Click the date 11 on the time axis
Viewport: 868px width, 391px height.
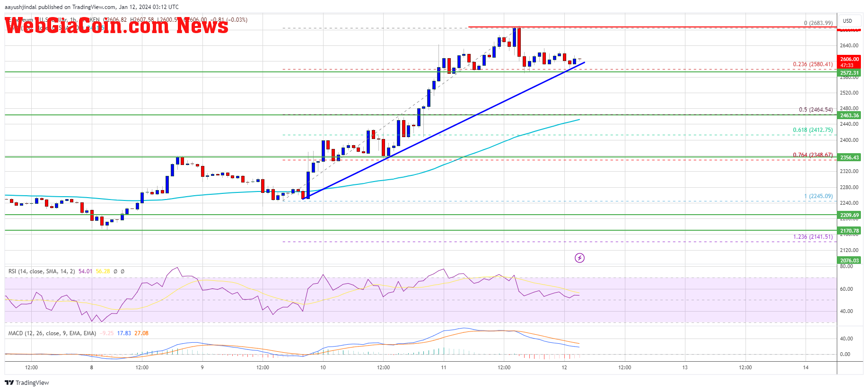click(x=444, y=367)
